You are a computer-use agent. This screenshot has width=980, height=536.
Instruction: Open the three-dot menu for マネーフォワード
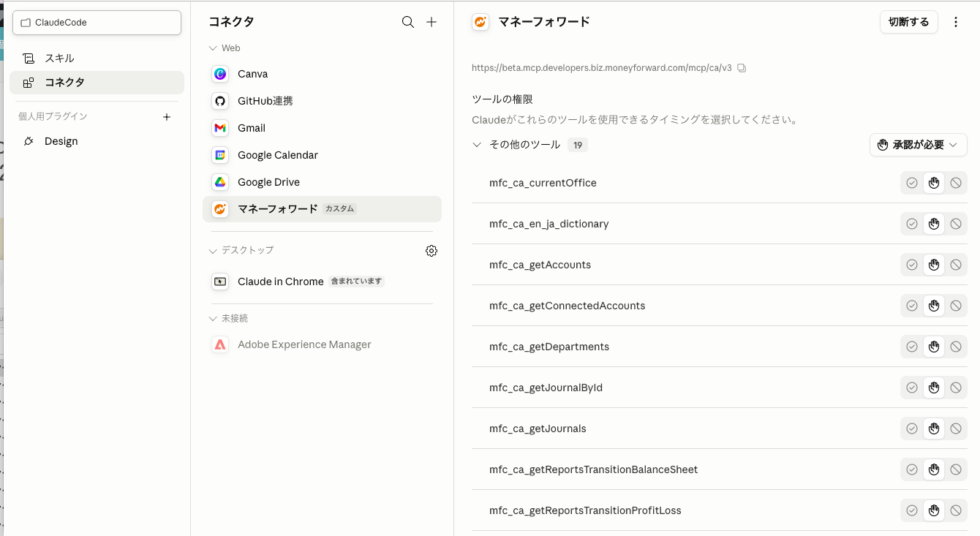pyautogui.click(x=956, y=22)
